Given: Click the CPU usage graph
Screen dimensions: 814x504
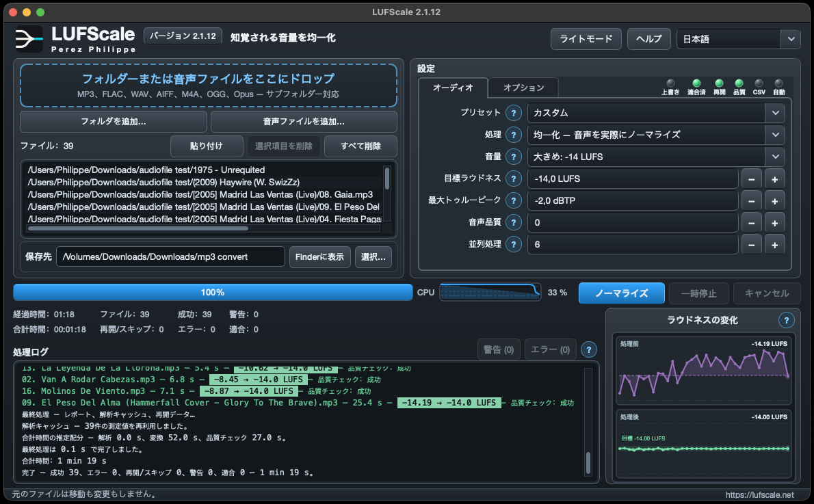Looking at the screenshot, I should click(490, 292).
